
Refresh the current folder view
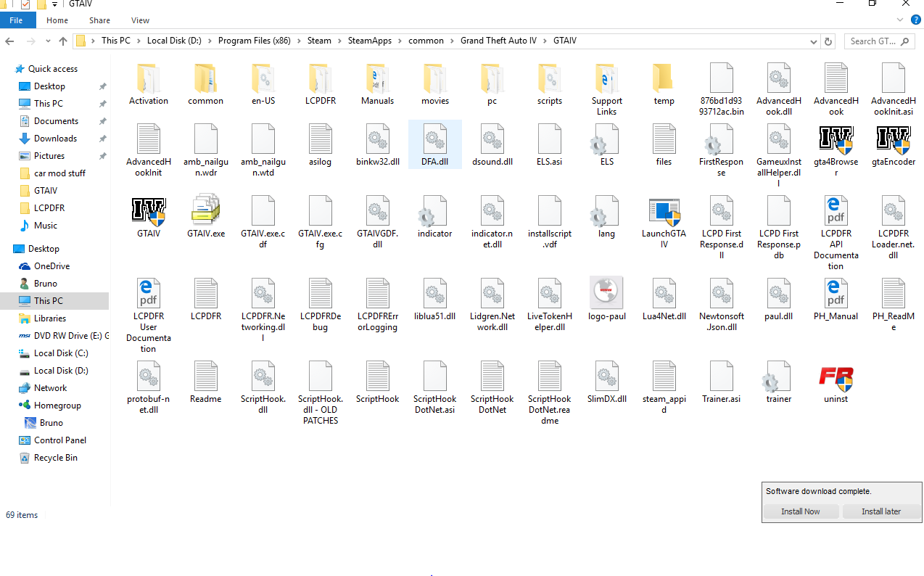coord(828,41)
